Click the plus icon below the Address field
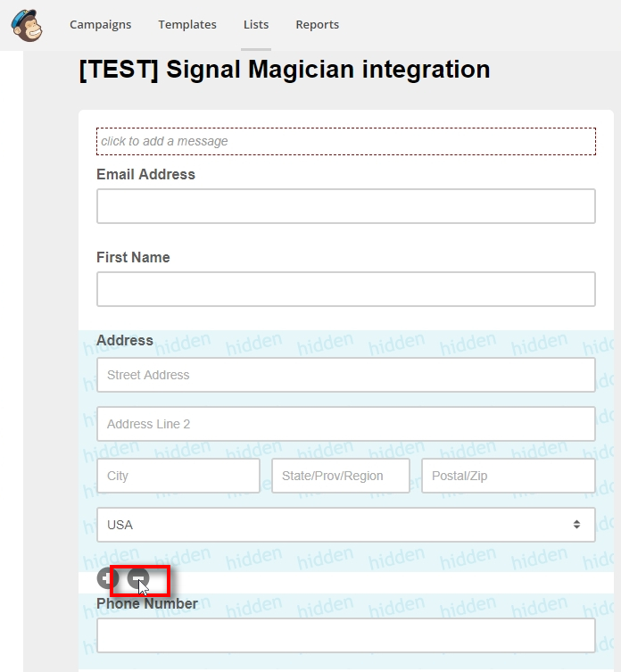Viewport: 621px width, 672px height. pos(108,578)
